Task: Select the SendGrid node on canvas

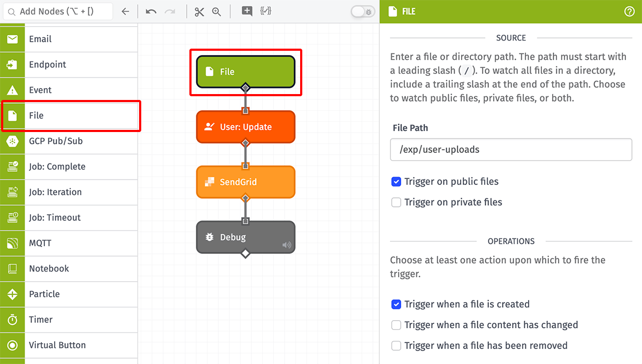Action: pos(246,182)
